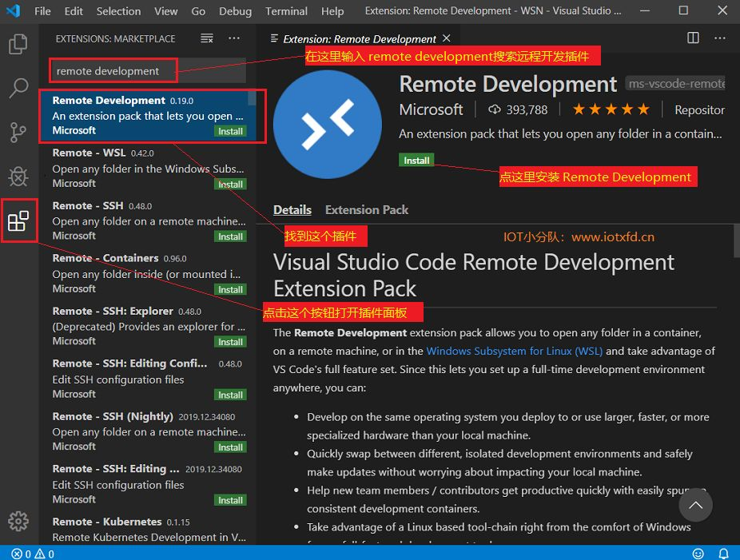Select the Remote Development list entry
The width and height of the screenshot is (740, 560).
[x=147, y=116]
